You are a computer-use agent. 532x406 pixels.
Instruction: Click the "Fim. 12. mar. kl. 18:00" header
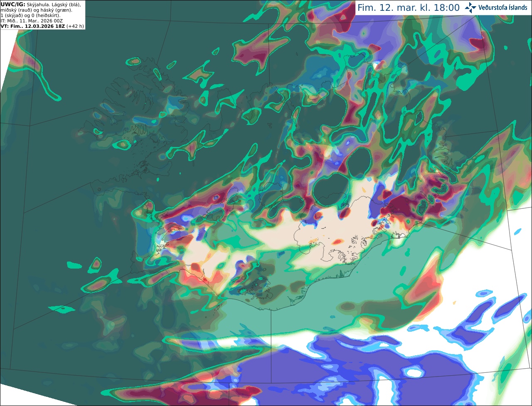(409, 8)
